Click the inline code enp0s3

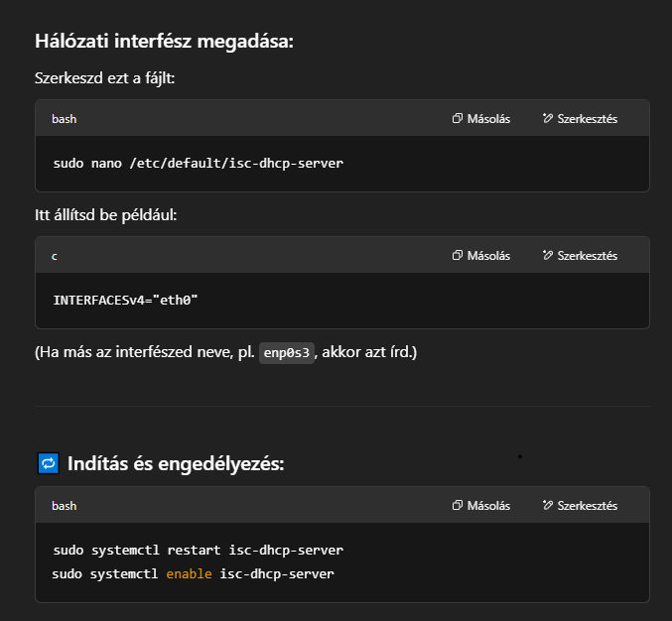point(287,353)
